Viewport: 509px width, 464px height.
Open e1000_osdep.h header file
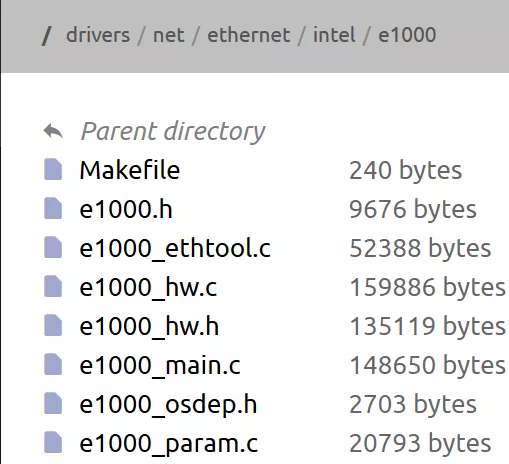coord(168,404)
